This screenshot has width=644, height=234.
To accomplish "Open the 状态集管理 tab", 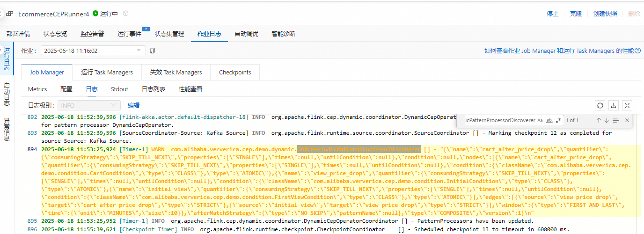I will [169, 34].
